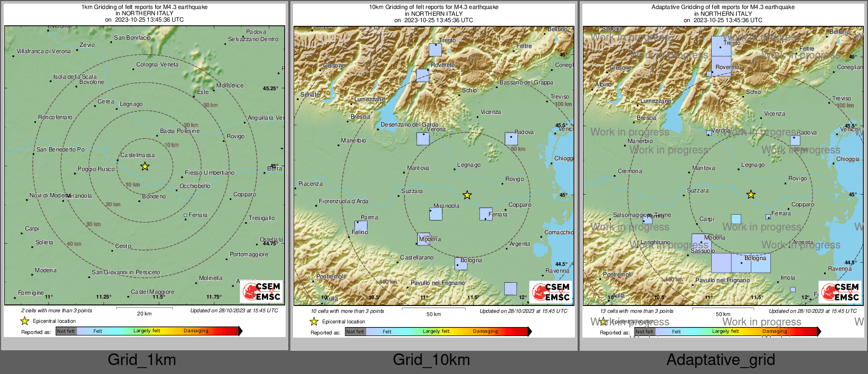The image size is (868, 374).
Task: Click '13 cells with more than 3 points'
Action: pos(637,311)
